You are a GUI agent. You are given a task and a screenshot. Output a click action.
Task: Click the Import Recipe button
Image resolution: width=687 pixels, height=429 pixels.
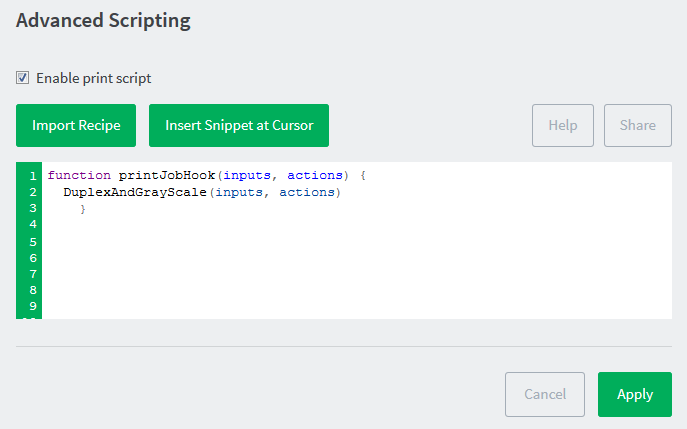tap(76, 125)
